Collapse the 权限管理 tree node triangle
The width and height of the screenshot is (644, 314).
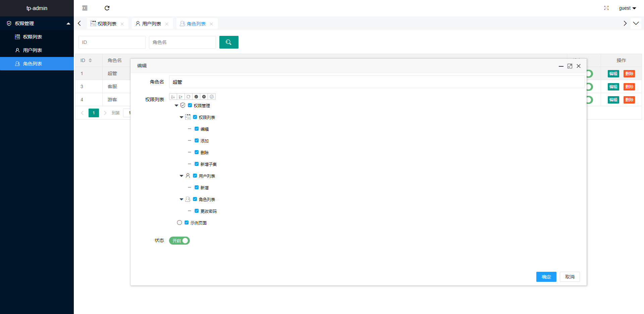tap(176, 105)
